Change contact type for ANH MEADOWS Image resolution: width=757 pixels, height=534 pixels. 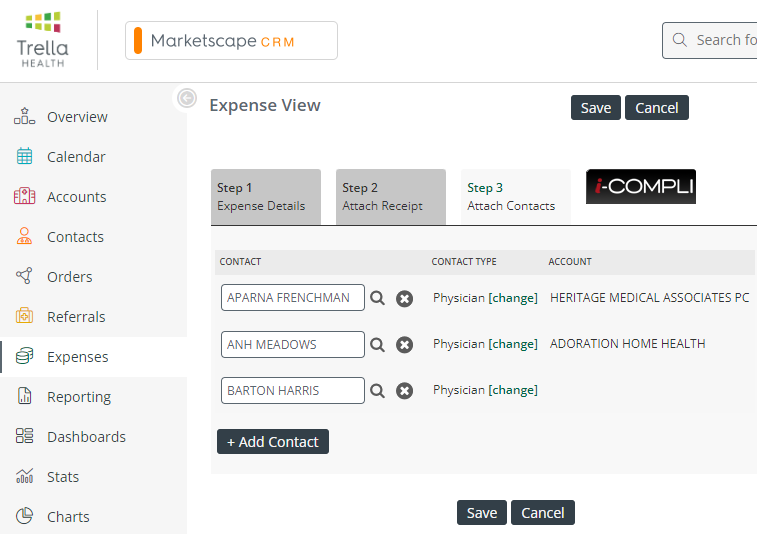point(513,344)
